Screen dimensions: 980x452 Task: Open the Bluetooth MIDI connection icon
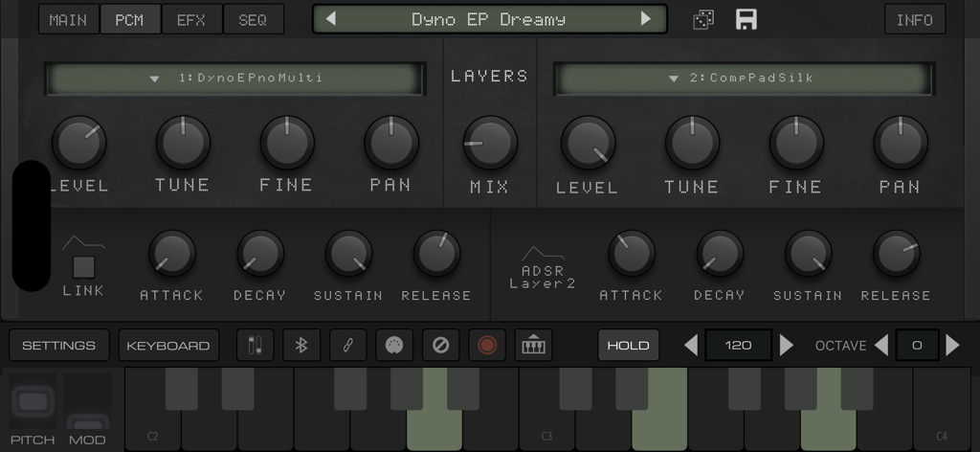point(301,346)
